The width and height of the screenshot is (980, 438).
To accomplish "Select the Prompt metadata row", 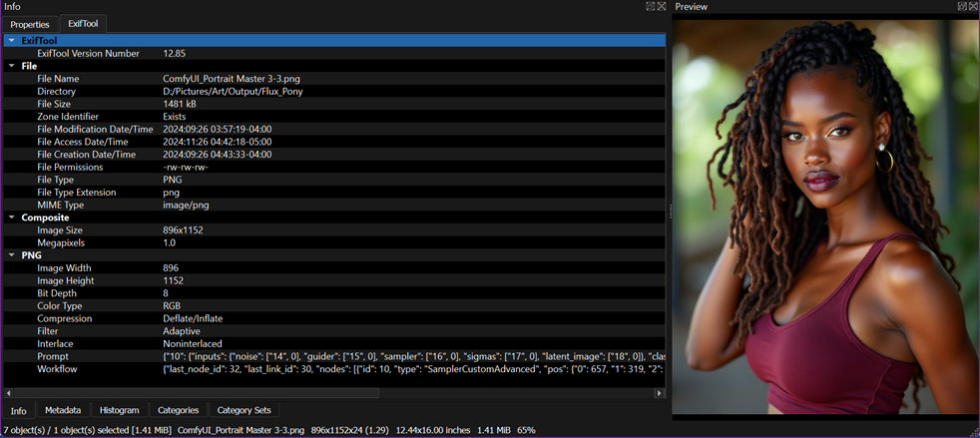I will coord(334,356).
